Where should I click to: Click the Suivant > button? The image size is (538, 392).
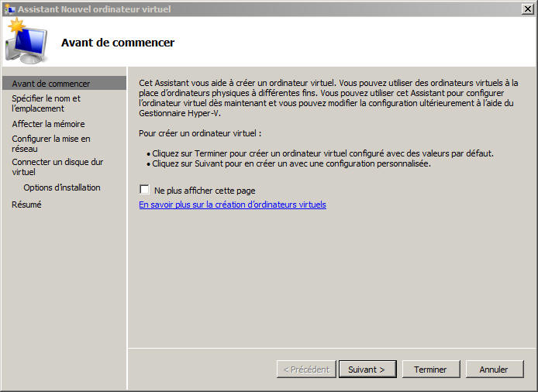(367, 369)
